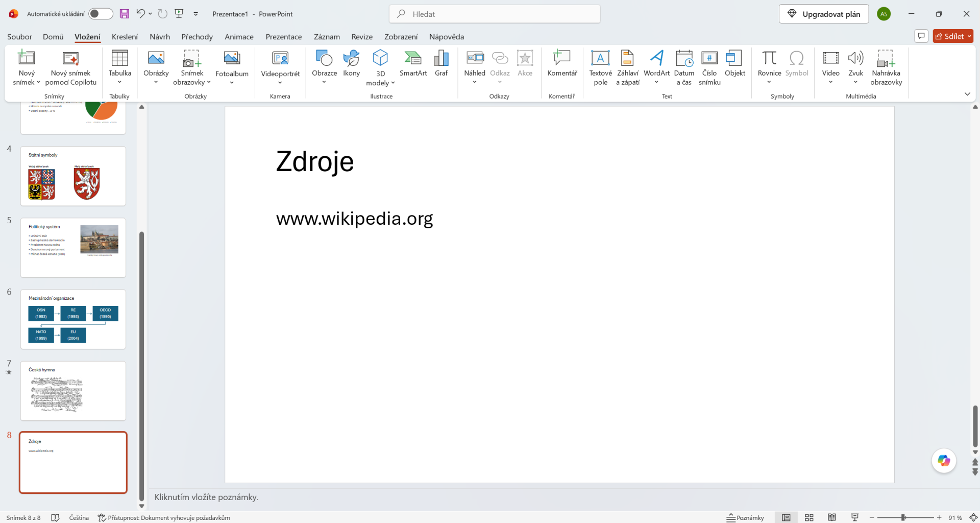Image resolution: width=980 pixels, height=523 pixels.
Task: Toggle Poznámky notes pane in status bar
Action: [745, 517]
